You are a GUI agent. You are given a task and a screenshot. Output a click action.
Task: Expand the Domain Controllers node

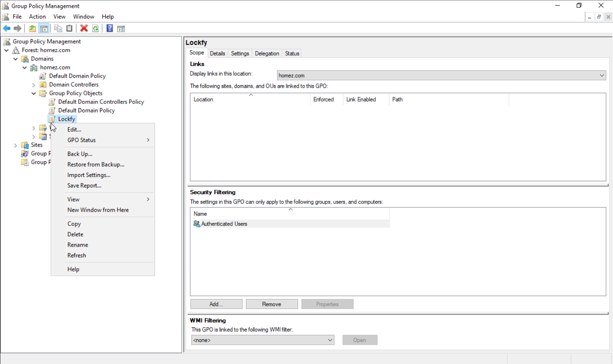point(34,85)
